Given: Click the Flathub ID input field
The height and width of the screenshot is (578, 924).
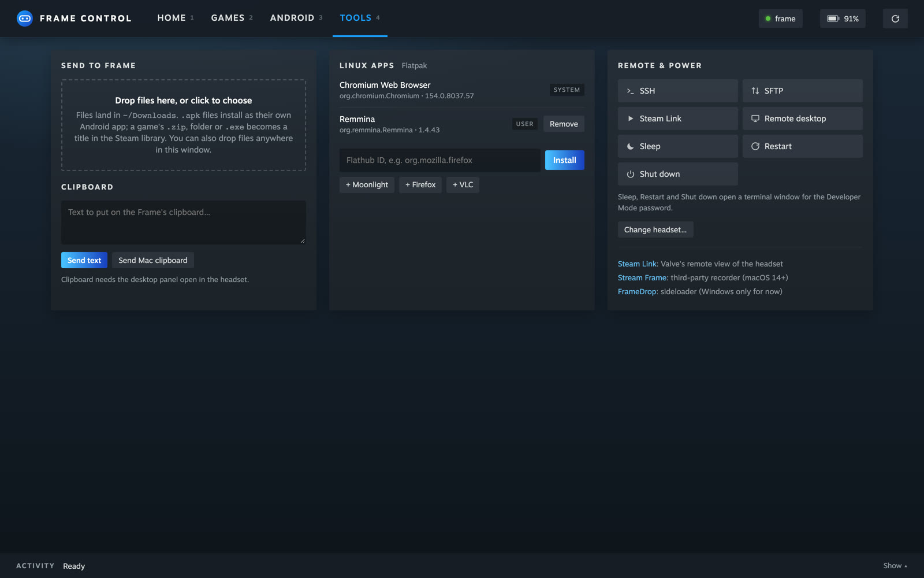Looking at the screenshot, I should (440, 160).
